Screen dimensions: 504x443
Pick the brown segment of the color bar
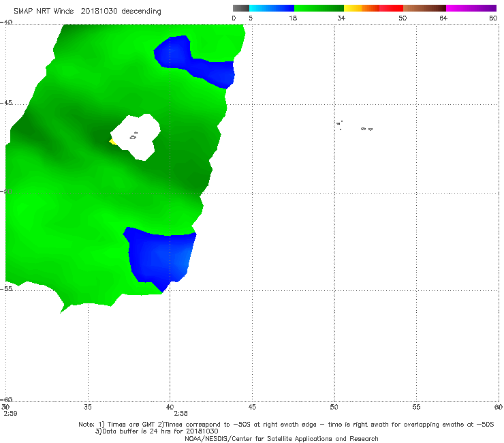[x=424, y=8]
